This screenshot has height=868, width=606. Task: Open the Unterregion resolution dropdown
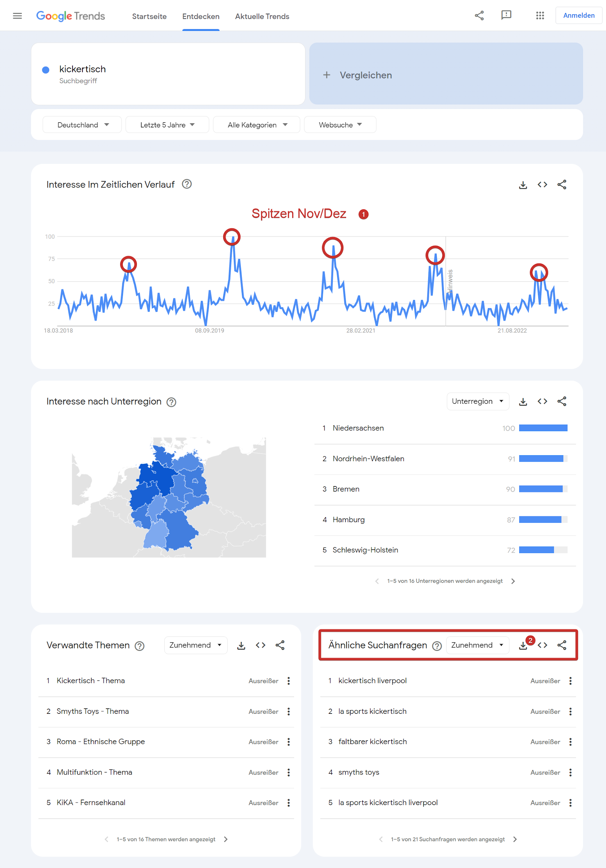[x=478, y=401]
